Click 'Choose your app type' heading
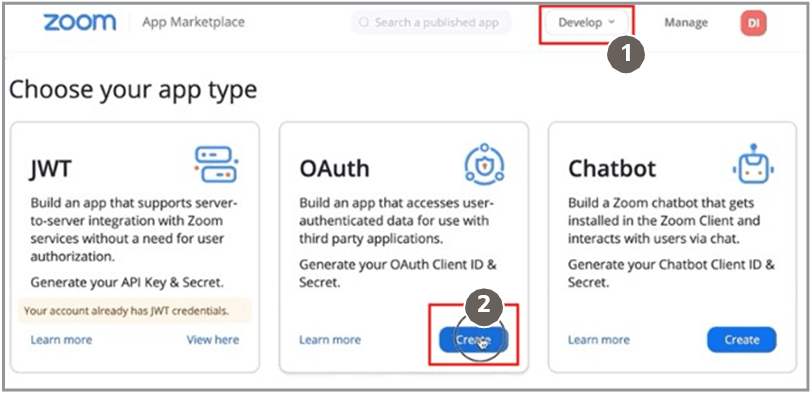 (x=133, y=90)
